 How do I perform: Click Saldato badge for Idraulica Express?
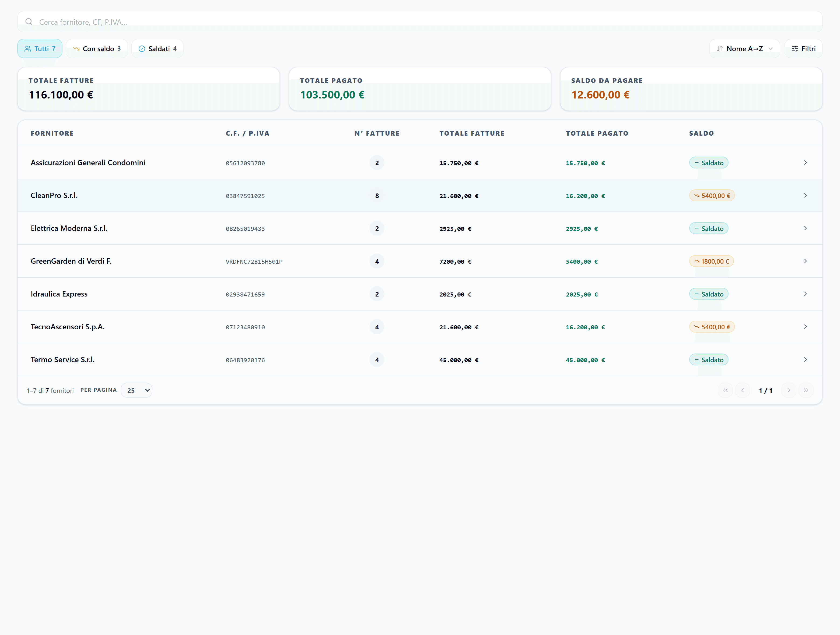click(709, 294)
